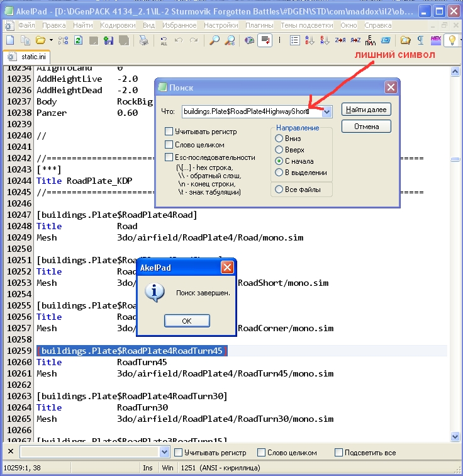The height and width of the screenshot is (476, 463).
Task: Click the Ins indicator in status bar
Action: pyautogui.click(x=148, y=468)
